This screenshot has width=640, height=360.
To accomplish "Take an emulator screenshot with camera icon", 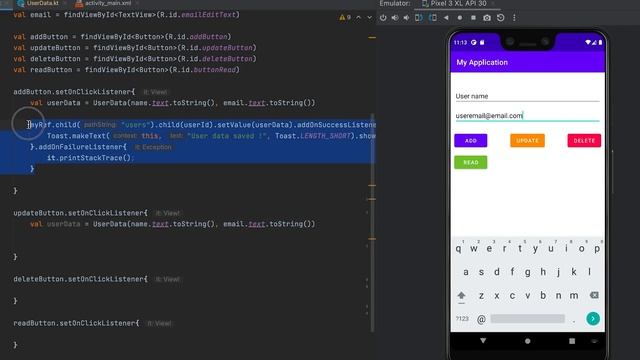I will coord(487,18).
